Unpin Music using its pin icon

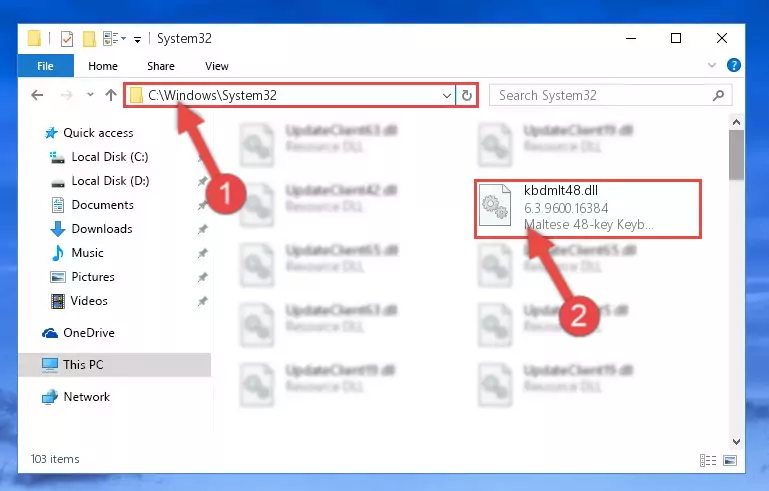click(202, 253)
